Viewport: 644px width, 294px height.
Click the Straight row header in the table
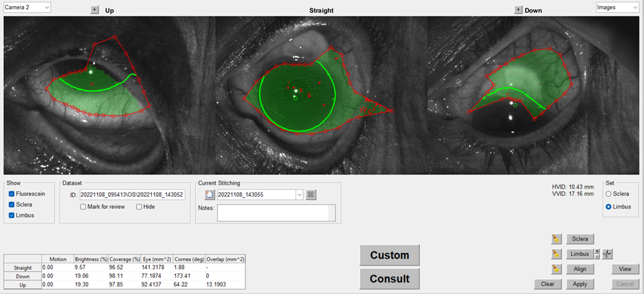click(x=23, y=268)
